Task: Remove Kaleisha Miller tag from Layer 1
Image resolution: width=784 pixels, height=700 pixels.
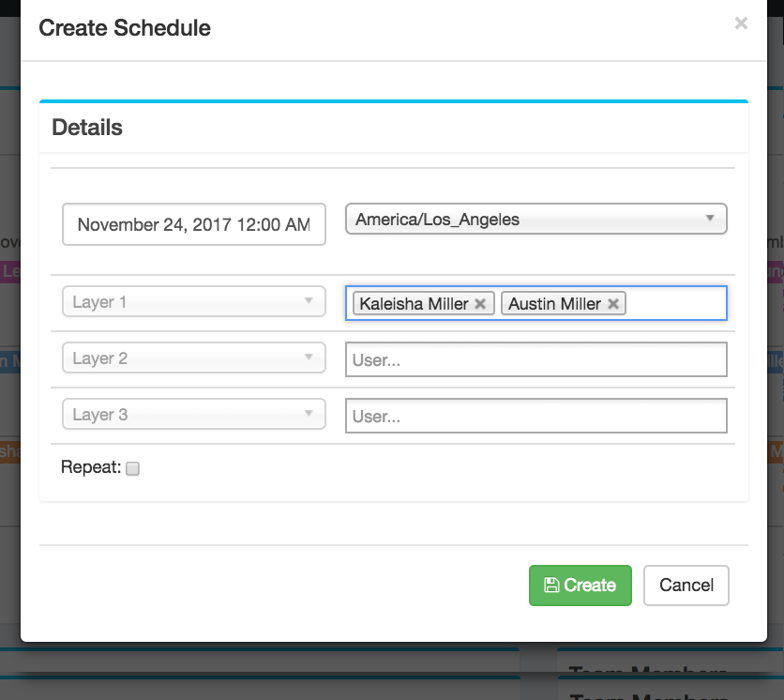Action: (480, 304)
